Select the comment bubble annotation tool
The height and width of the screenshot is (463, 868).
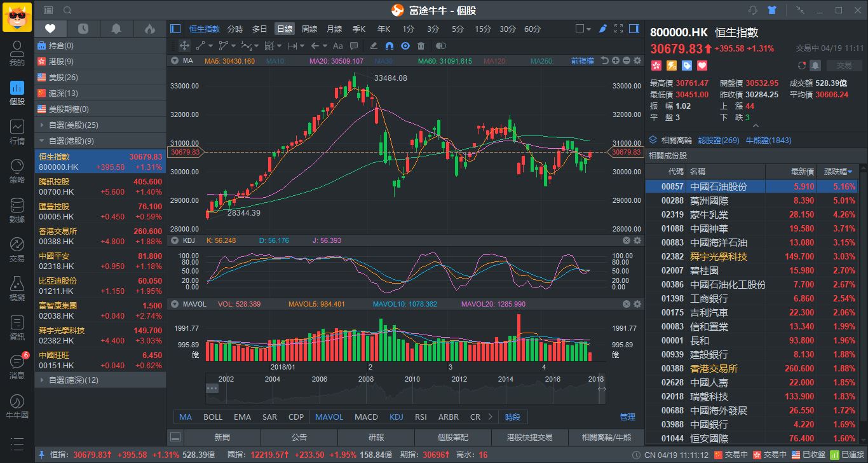click(x=354, y=46)
